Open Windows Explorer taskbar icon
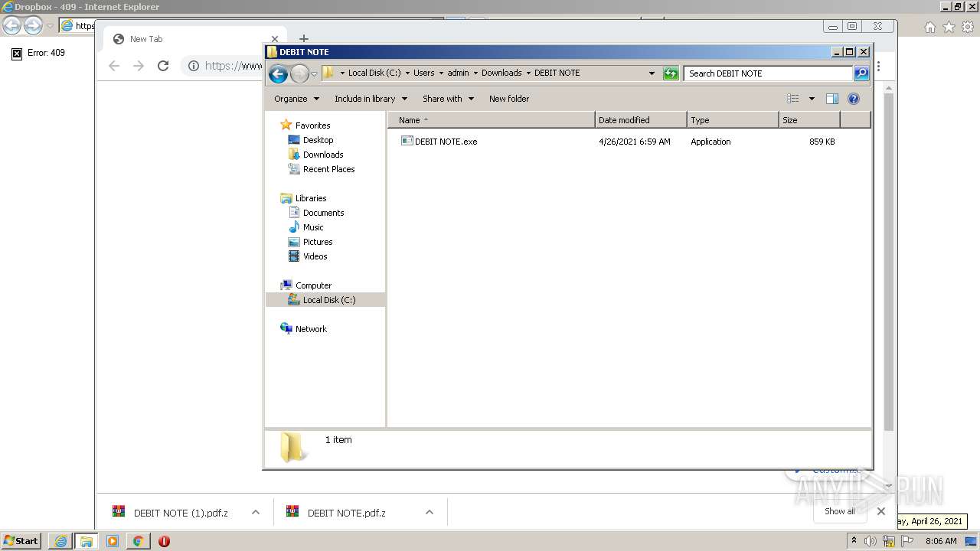 [87, 541]
